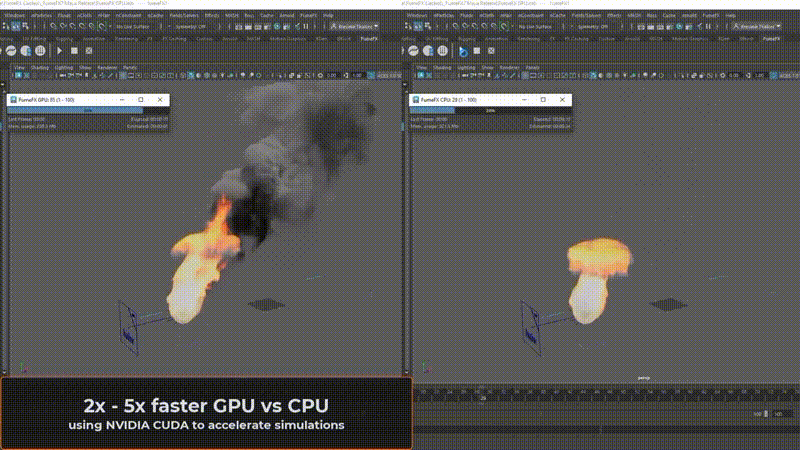
Task: Select by object type icon in left window
Action: [16, 26]
